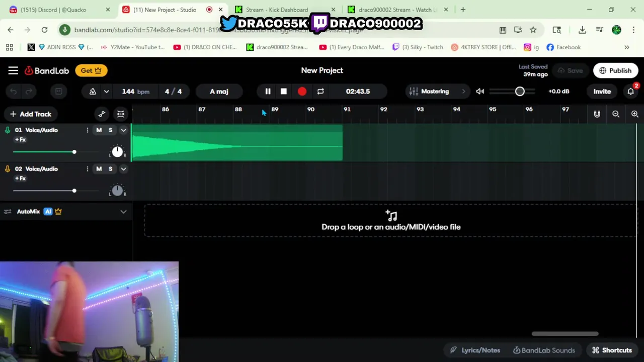Image resolution: width=644 pixels, height=362 pixels.
Task: Click the BandLab logo
Action: pos(47,70)
